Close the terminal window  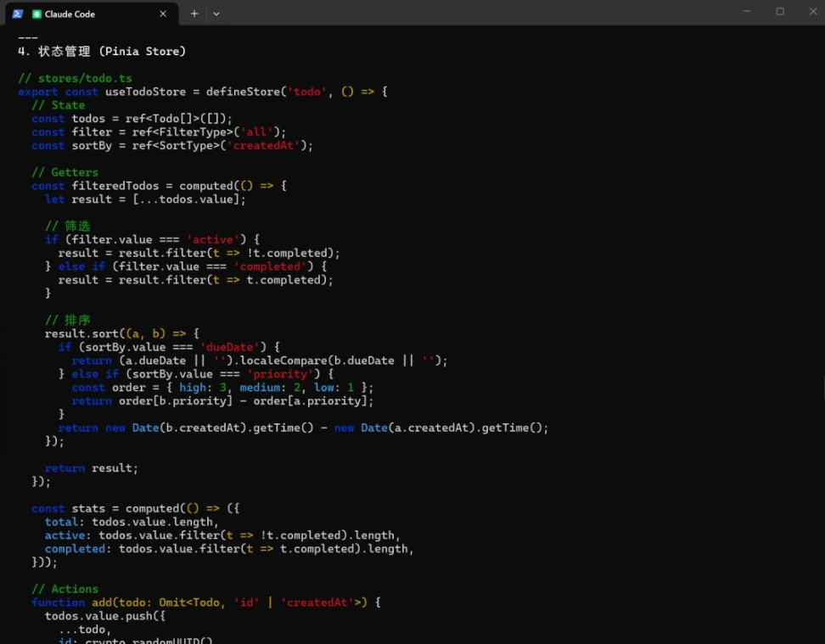813,11
